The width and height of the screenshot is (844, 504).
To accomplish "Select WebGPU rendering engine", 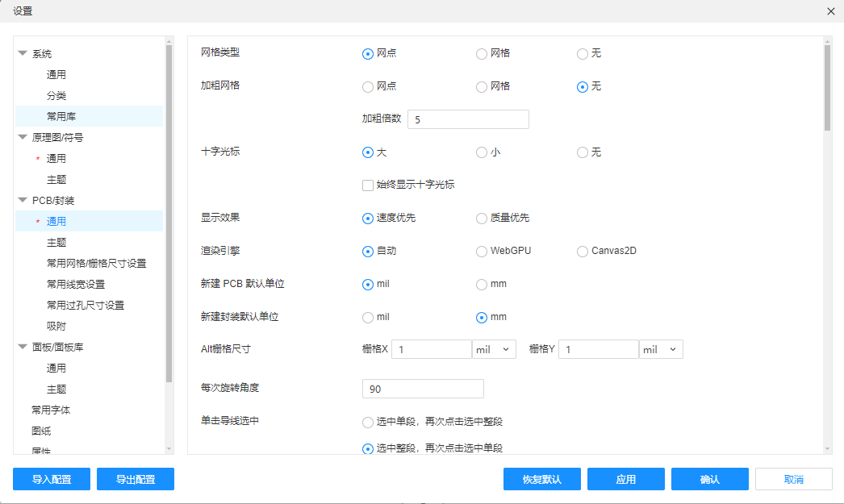I will (482, 251).
